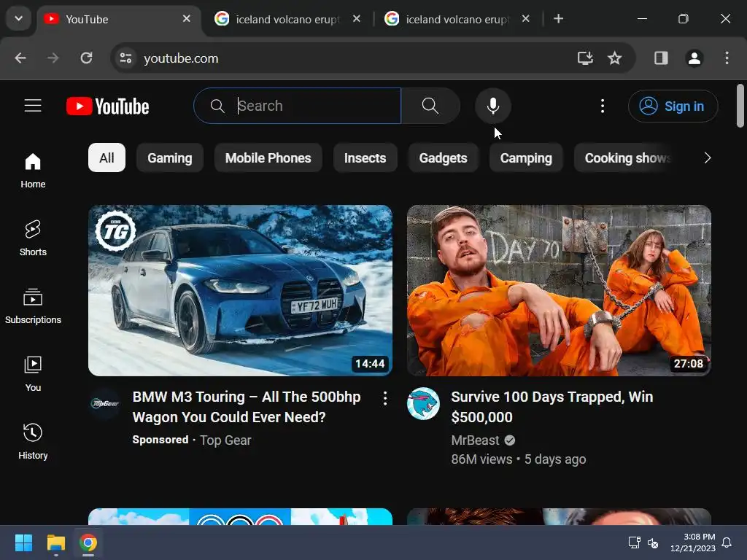Viewport: 747px width, 560px height.
Task: Open the Top Gear channel name link
Action: coord(225,440)
